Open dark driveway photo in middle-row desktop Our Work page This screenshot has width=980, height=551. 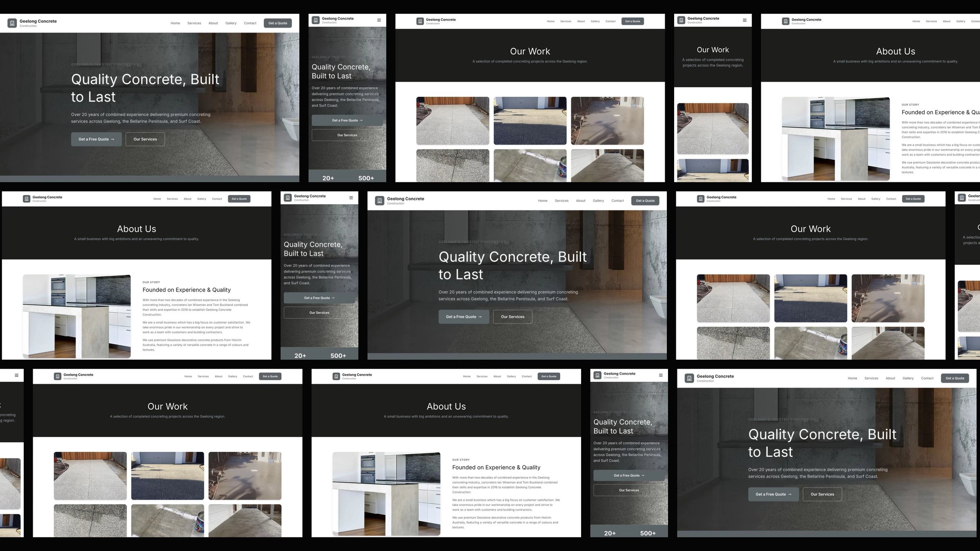811,298
